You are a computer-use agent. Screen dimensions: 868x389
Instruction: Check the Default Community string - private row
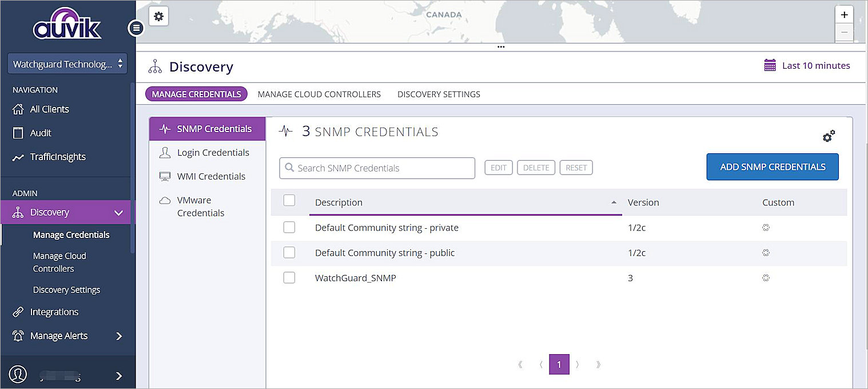[x=289, y=228]
